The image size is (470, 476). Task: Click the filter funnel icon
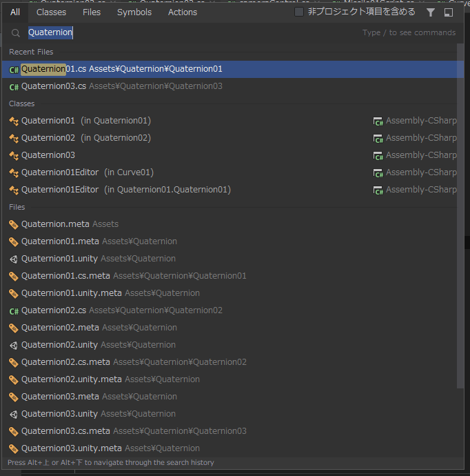[431, 12]
